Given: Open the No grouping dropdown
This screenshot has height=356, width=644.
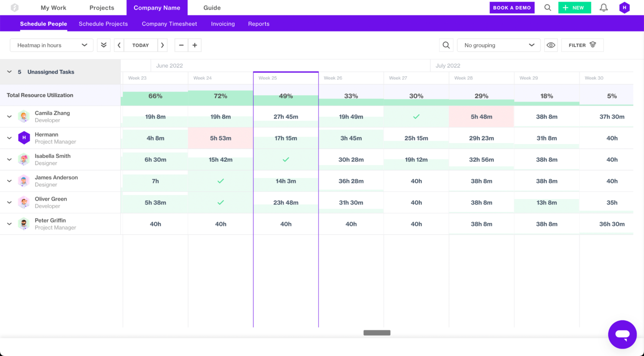Looking at the screenshot, I should pyautogui.click(x=499, y=45).
